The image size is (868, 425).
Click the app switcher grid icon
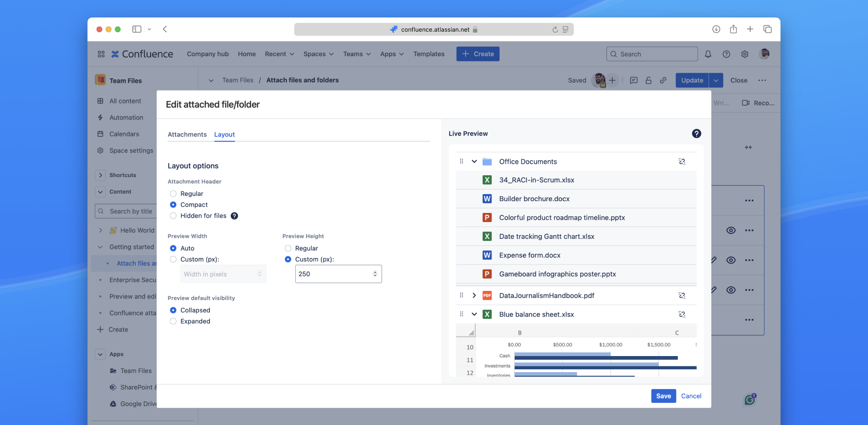pyautogui.click(x=101, y=54)
